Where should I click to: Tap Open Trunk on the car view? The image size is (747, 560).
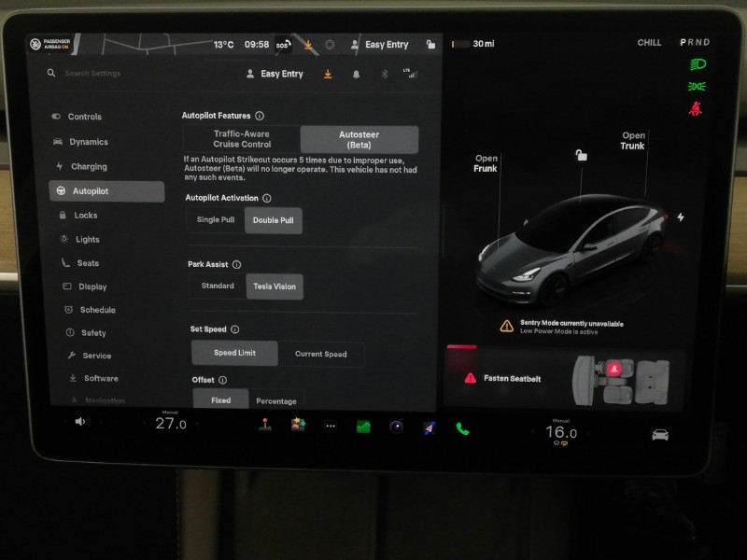[631, 142]
